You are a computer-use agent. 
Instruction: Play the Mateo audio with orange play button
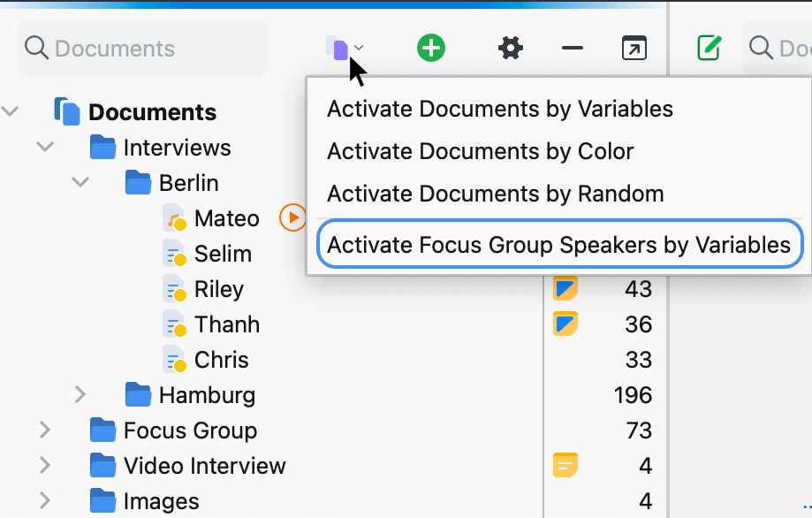click(x=292, y=217)
